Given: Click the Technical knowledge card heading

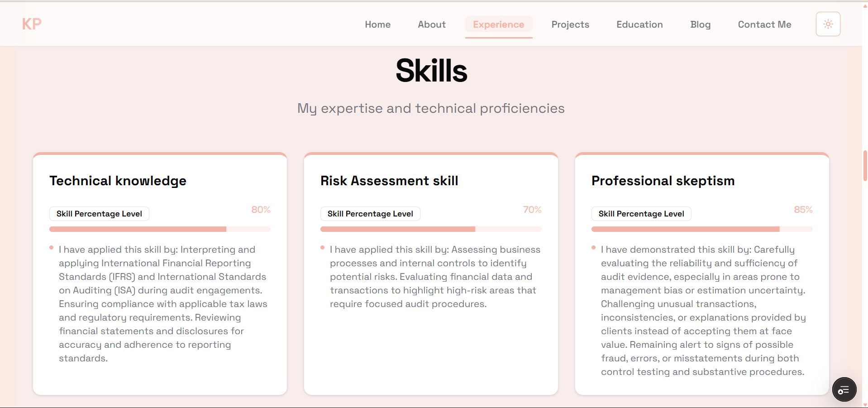Looking at the screenshot, I should click(x=118, y=181).
